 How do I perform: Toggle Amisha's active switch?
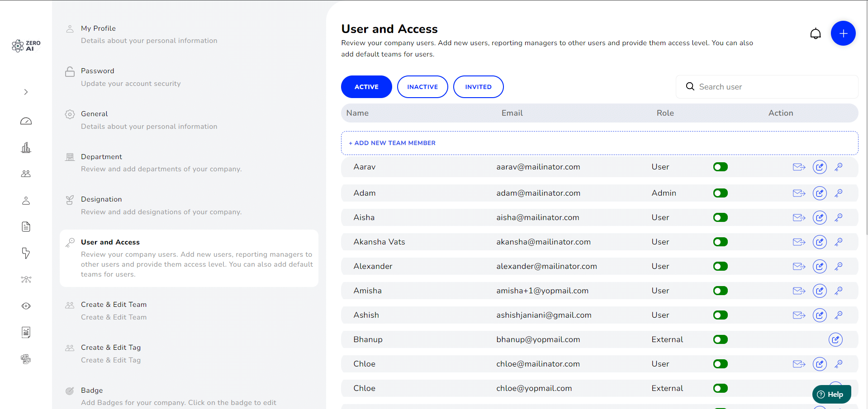720,291
